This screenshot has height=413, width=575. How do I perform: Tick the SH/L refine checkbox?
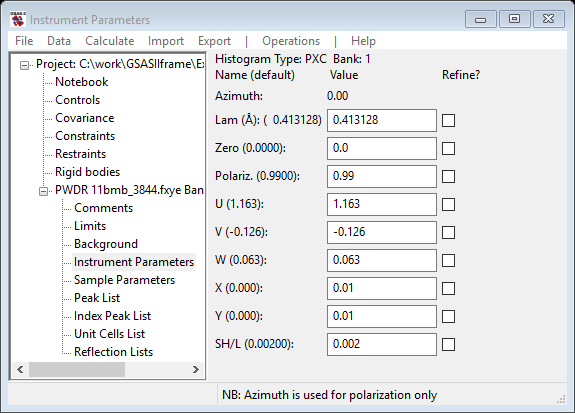tap(448, 344)
